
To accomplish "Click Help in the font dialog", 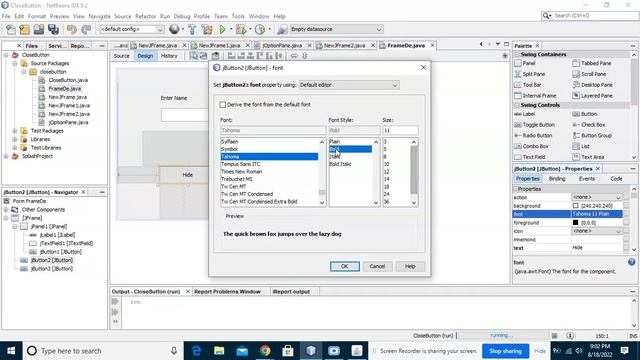I will click(x=410, y=267).
